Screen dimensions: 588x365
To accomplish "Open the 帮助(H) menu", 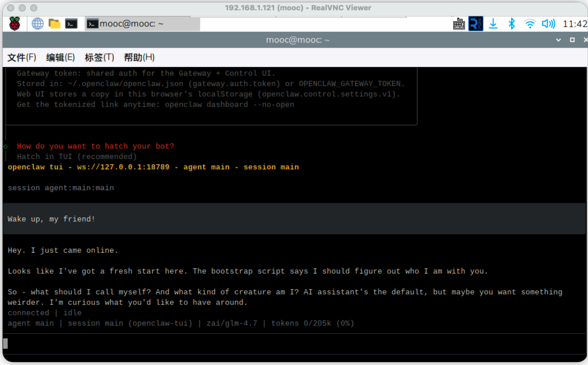I will pyautogui.click(x=139, y=57).
